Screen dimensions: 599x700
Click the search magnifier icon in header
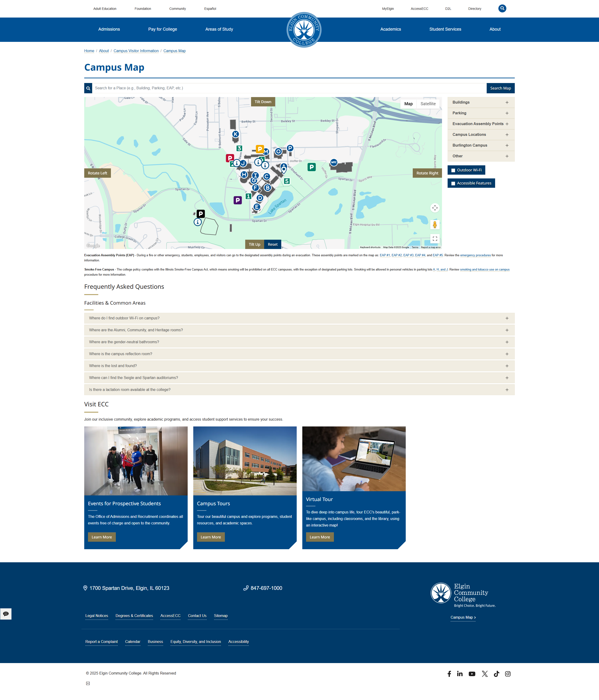click(502, 8)
